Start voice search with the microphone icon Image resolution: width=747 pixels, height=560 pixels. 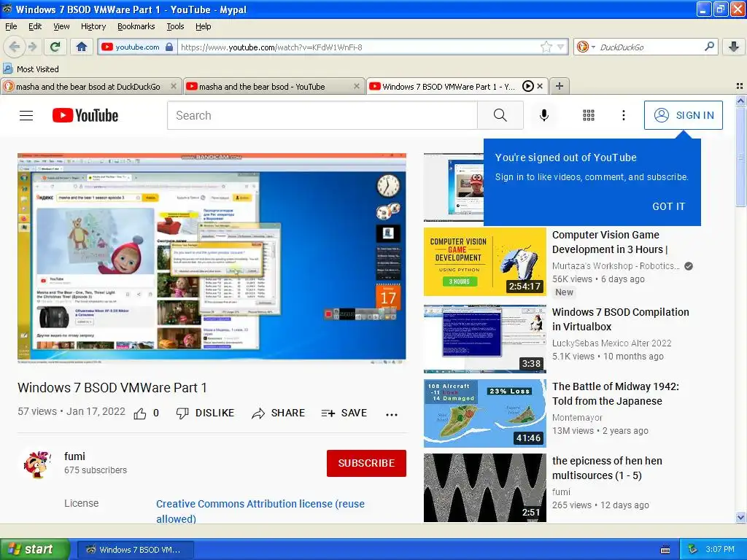point(543,115)
